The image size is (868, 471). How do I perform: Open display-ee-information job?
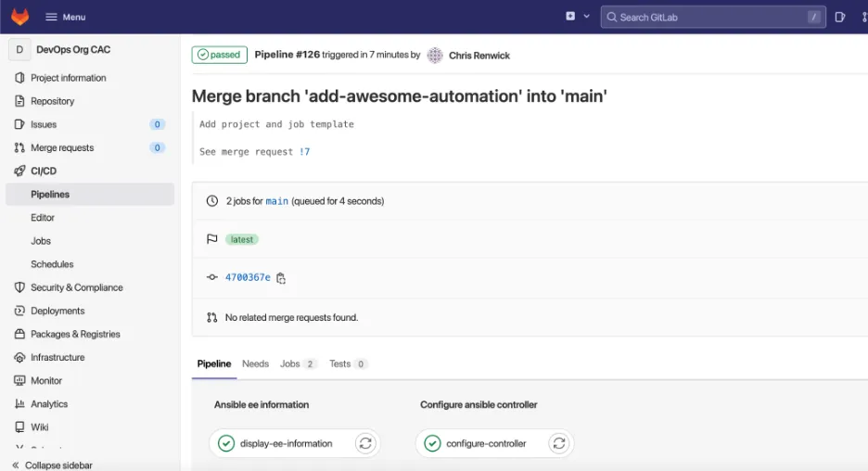point(287,443)
